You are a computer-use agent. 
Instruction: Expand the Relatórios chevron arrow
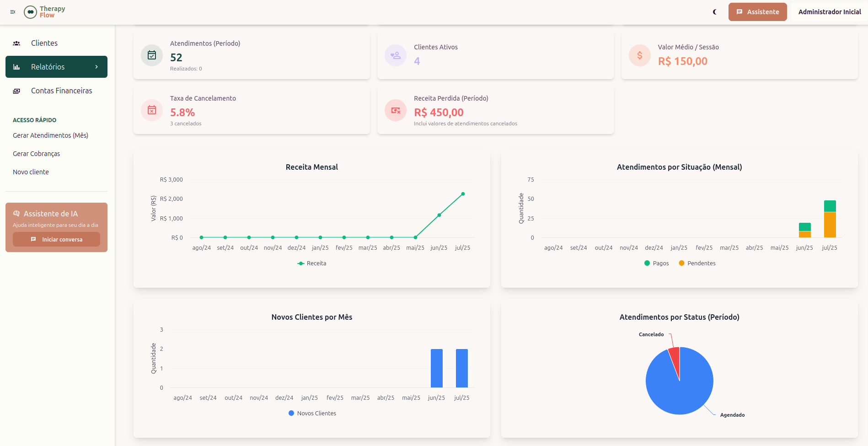pos(96,67)
